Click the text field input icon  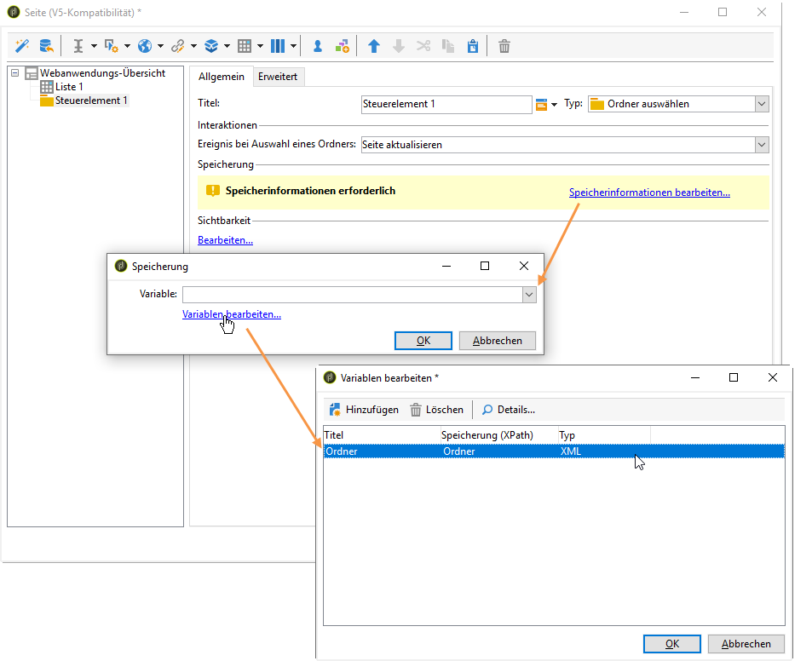click(x=78, y=46)
